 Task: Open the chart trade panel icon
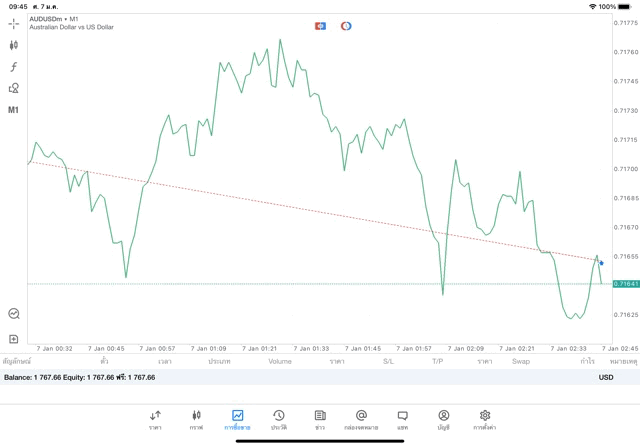point(14,313)
